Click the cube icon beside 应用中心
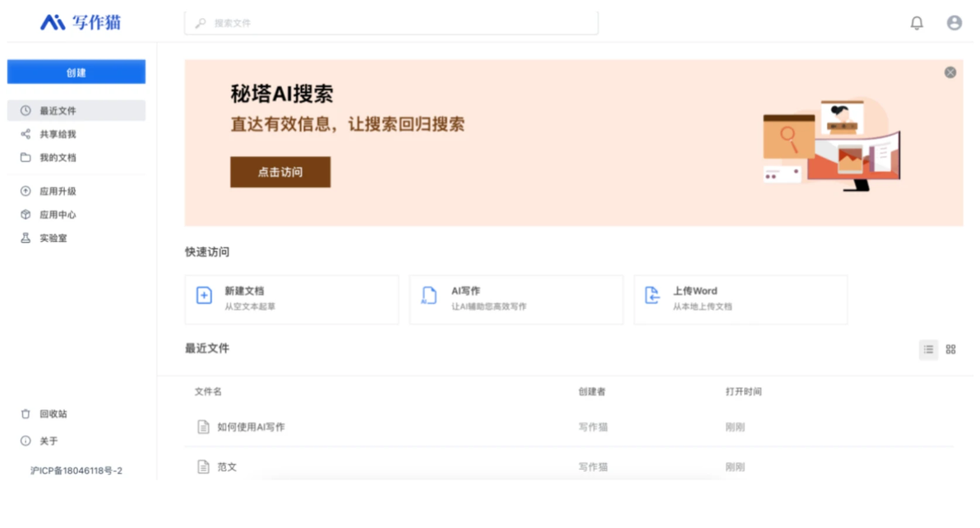This screenshot has width=980, height=528. coord(25,215)
